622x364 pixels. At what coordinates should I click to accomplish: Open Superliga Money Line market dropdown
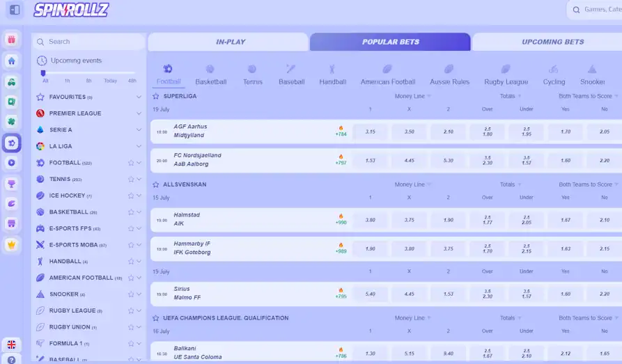click(412, 96)
